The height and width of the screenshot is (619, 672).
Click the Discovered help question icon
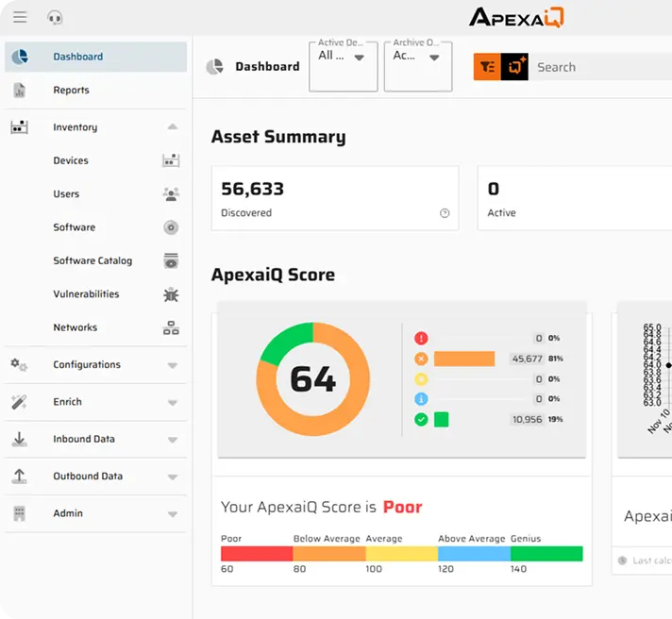click(445, 213)
